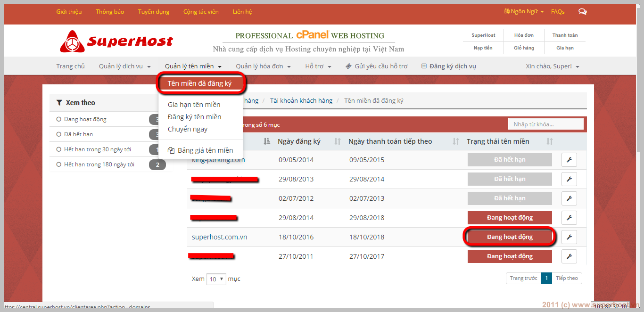Click the Nạp tiền quick link
This screenshot has width=644, height=312.
point(483,48)
